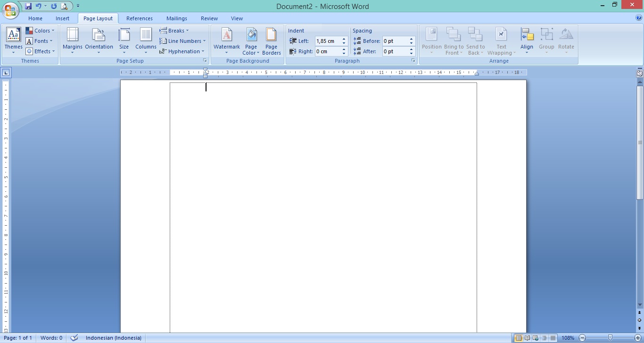Click the zoom slider handle

coord(611,338)
